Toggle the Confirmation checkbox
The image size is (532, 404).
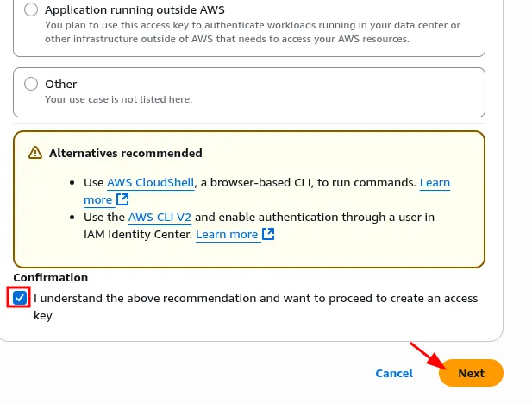point(20,298)
